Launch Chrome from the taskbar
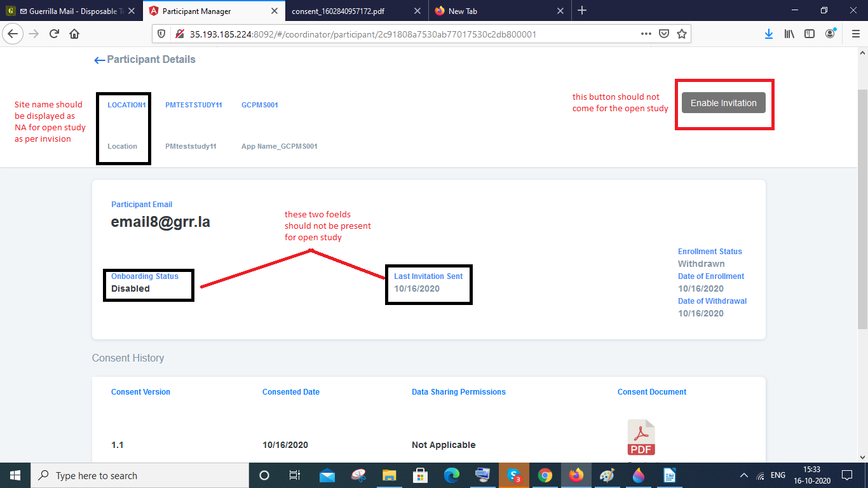868x488 pixels. point(545,475)
